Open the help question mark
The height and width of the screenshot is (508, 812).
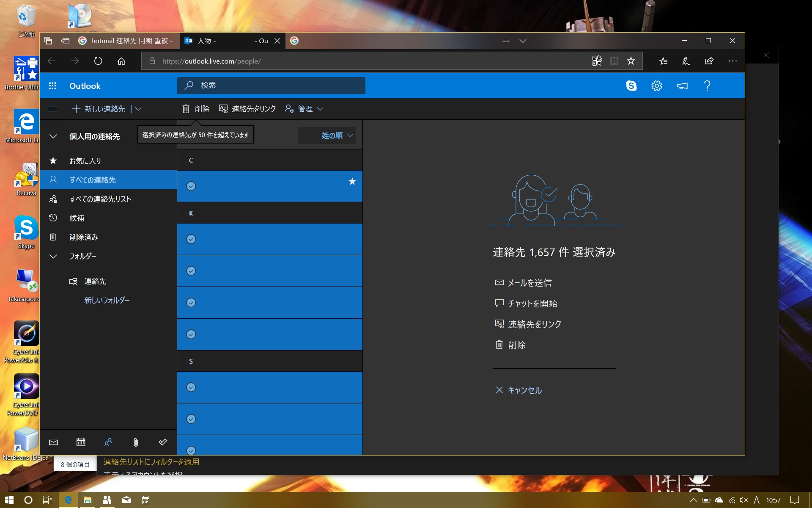click(x=707, y=86)
